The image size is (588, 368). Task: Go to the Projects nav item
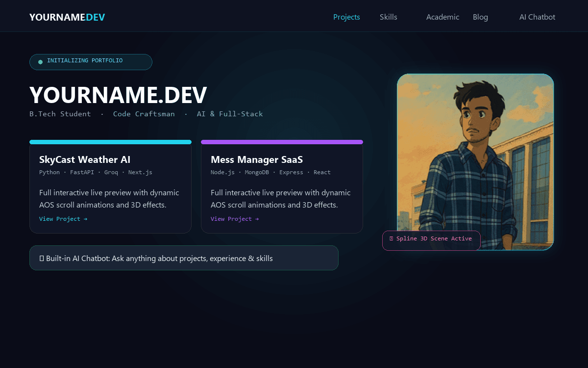[x=346, y=17]
